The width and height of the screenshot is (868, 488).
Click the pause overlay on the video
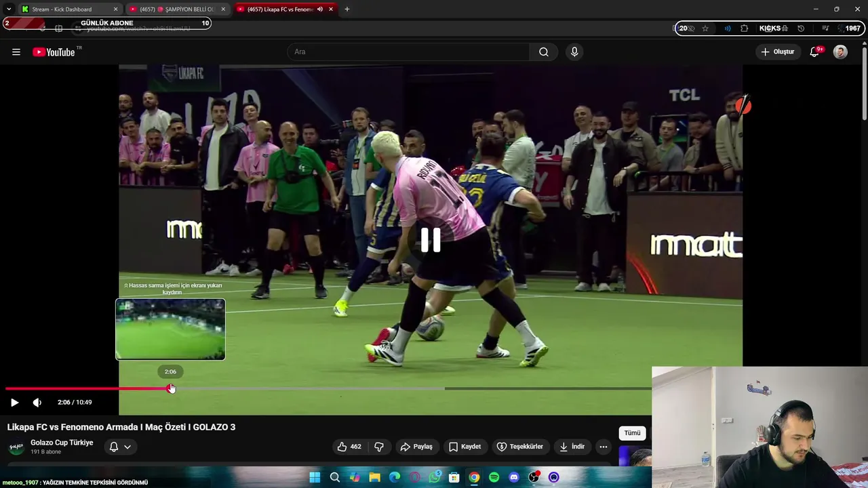tap(431, 240)
